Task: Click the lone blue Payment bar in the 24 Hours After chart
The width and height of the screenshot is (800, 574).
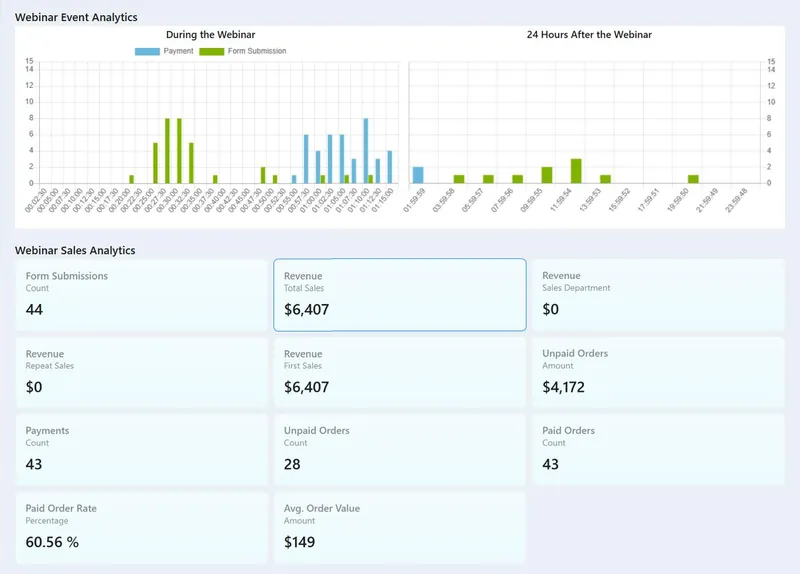Action: (418, 175)
